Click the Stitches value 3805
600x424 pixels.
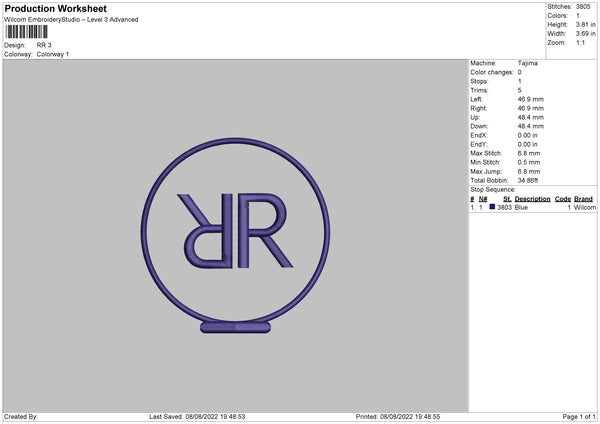[583, 7]
